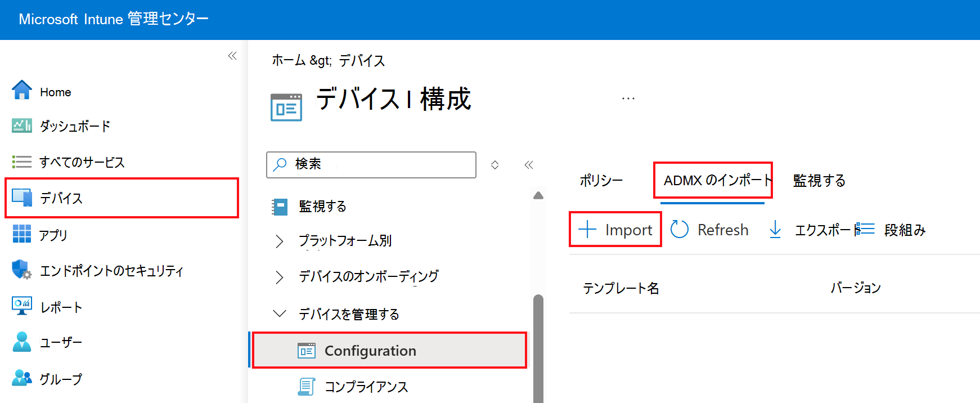Click the scrollbar up arrow in device menu
The image size is (980, 403).
(x=538, y=195)
